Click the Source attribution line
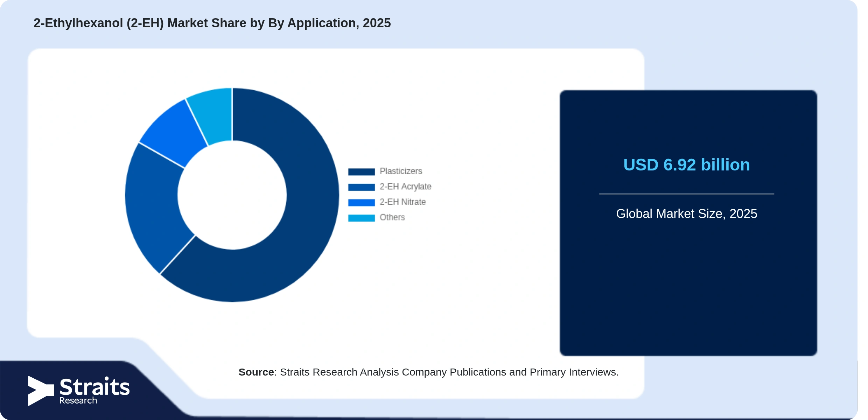Image resolution: width=868 pixels, height=420 pixels. pos(428,372)
